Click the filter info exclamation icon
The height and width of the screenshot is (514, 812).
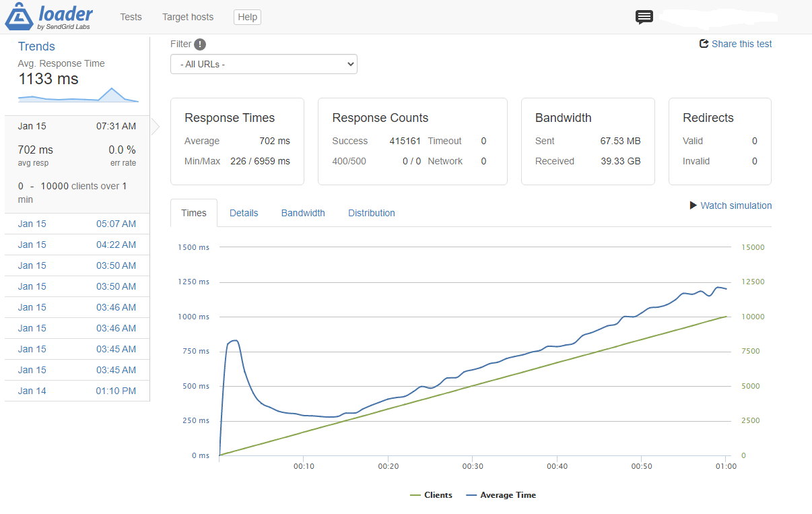point(200,44)
